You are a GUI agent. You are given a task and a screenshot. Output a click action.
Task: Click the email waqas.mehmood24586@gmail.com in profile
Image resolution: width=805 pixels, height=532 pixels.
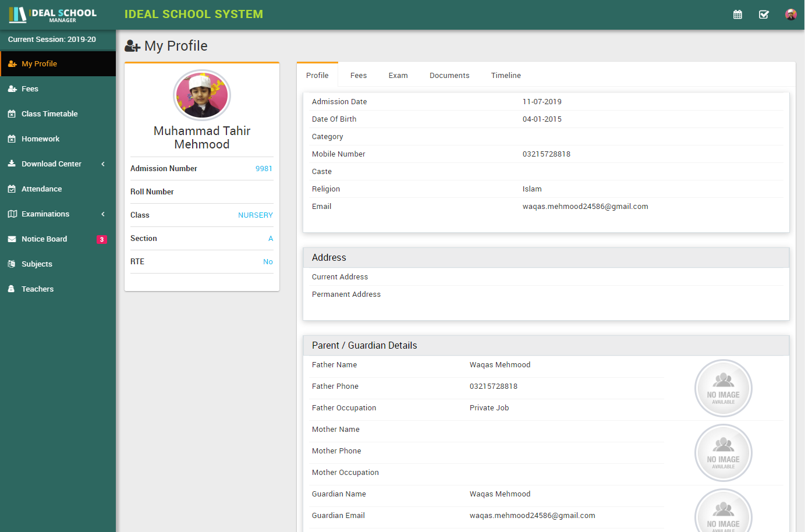tap(585, 207)
